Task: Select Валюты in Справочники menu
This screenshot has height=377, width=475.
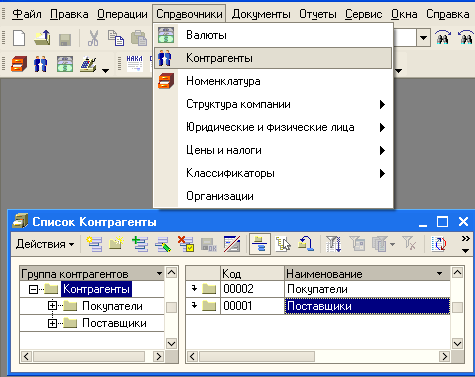Action: click(x=273, y=35)
